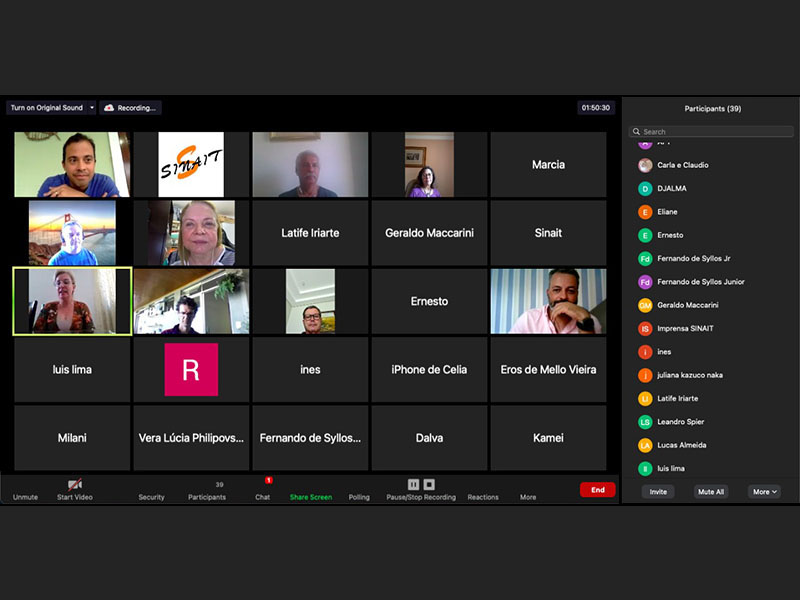This screenshot has height=600, width=800.
Task: Open the Chat with unread badge
Action: 262,489
